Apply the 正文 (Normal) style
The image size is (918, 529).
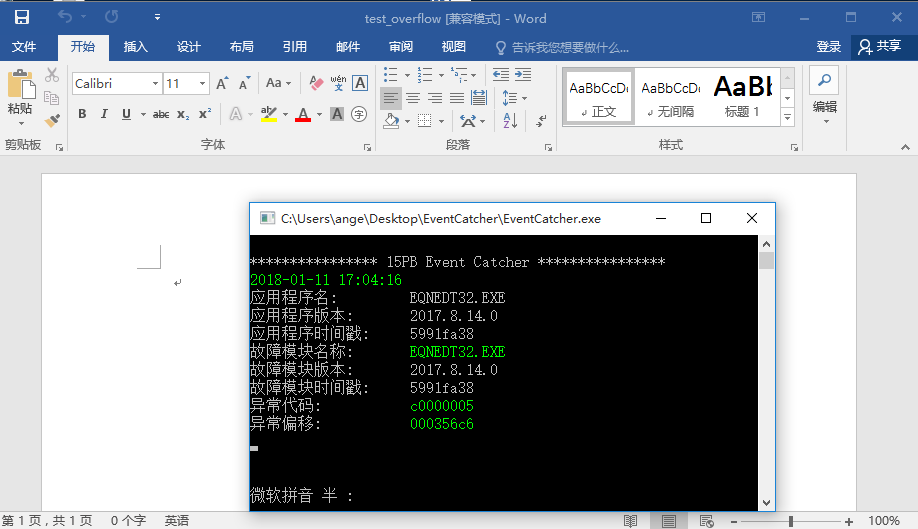[600, 97]
